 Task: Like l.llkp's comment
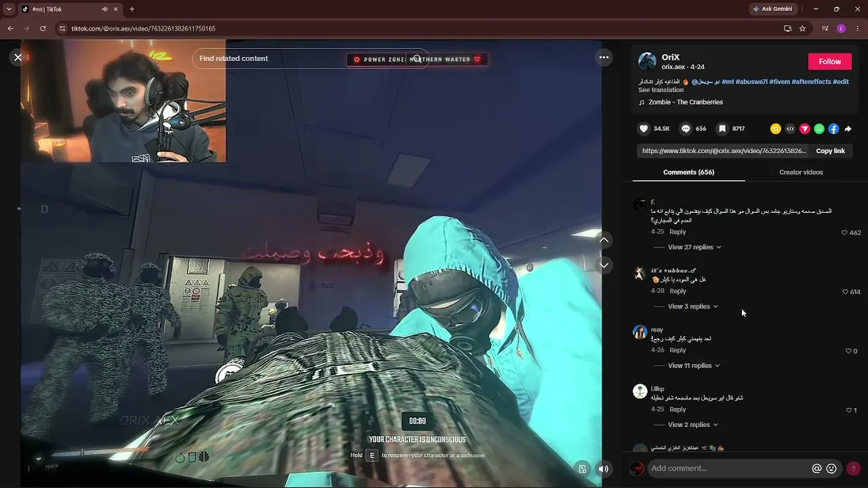pyautogui.click(x=849, y=410)
